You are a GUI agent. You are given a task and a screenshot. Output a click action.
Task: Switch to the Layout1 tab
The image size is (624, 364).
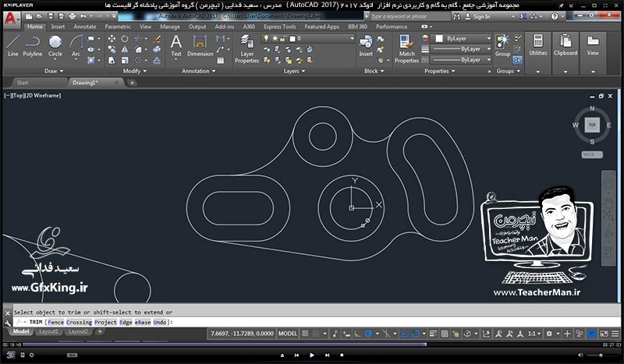[48, 331]
